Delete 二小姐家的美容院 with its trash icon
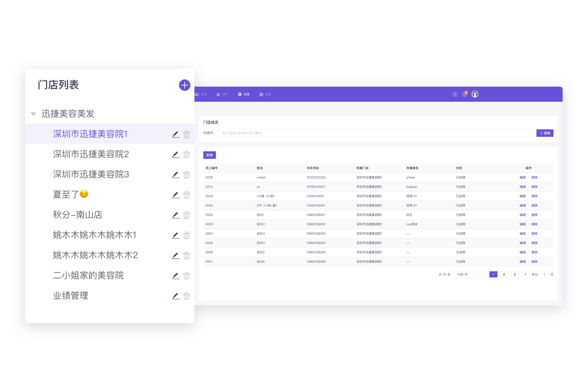This screenshot has height=392, width=588. pyautogui.click(x=187, y=276)
